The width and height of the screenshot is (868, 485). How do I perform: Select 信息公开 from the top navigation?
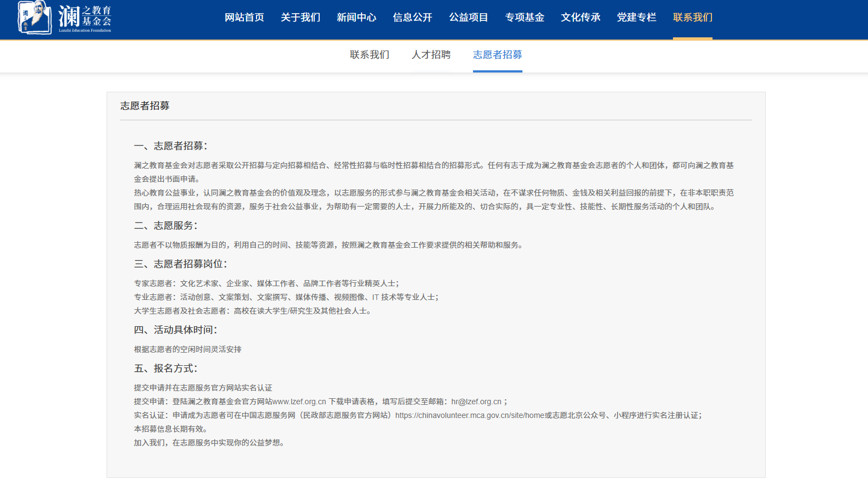coord(412,18)
